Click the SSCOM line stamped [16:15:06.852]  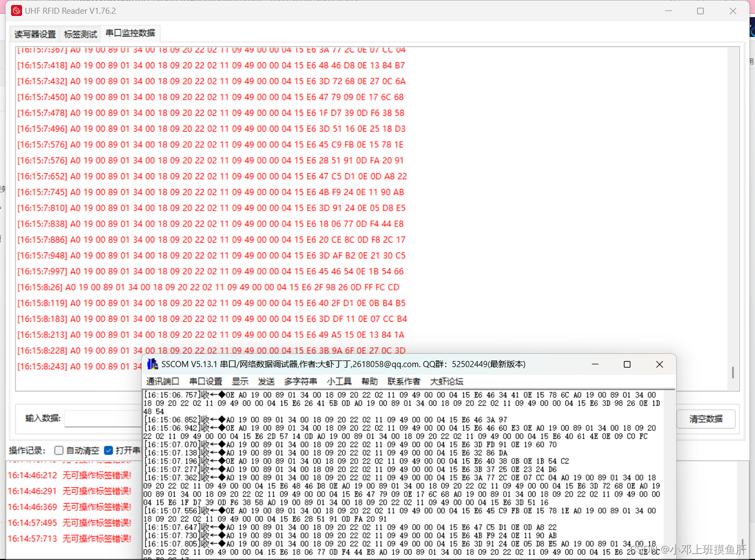coord(326,419)
